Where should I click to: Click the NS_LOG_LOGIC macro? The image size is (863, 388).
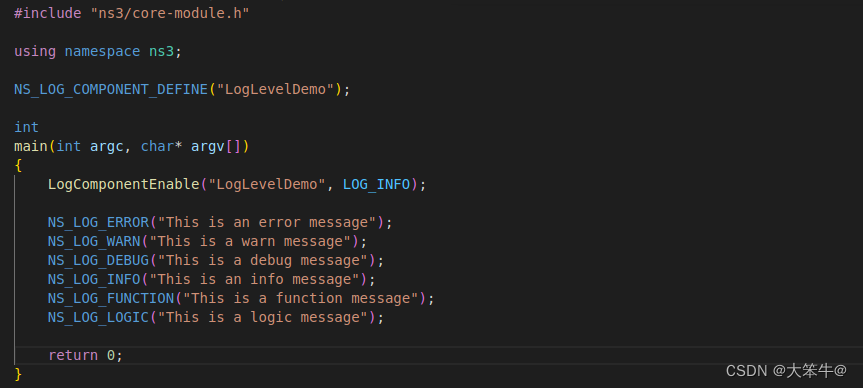pos(99,317)
